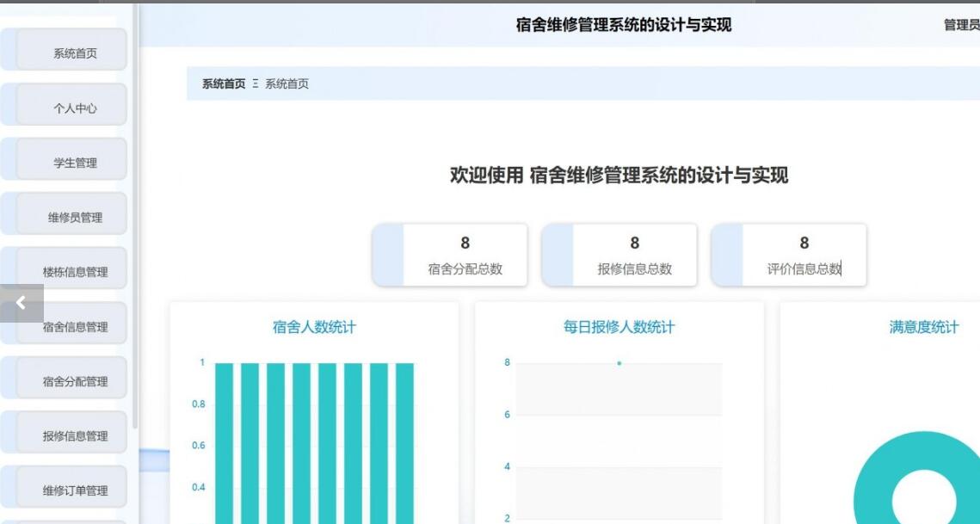Click the 宿舍分配总数 statistic card
Screen dimensions: 980x524
[x=465, y=256]
